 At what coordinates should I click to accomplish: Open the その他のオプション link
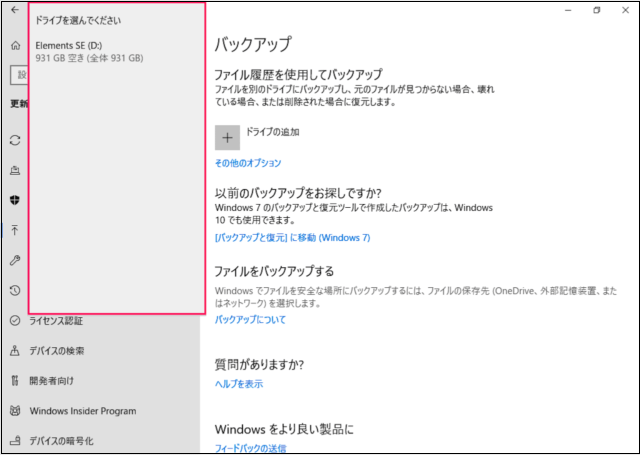(248, 163)
